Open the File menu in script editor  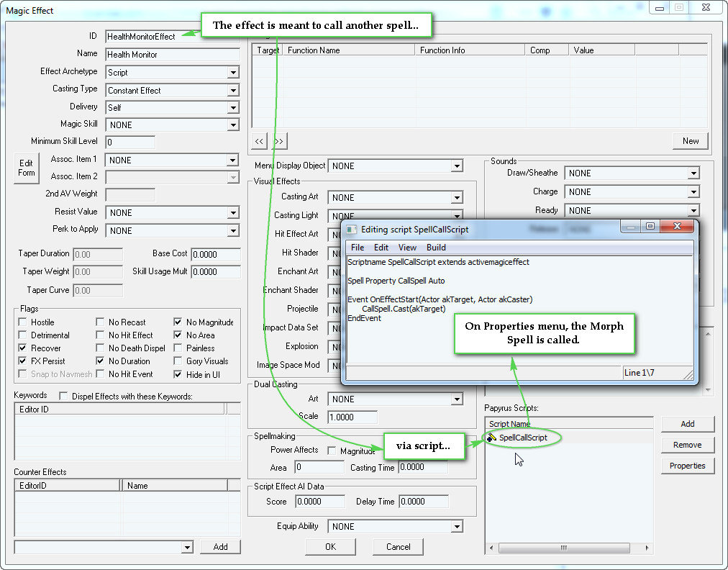click(358, 247)
